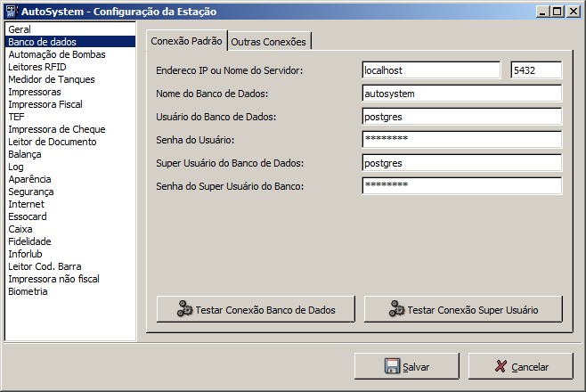Open Caixa settings
The height and width of the screenshot is (392, 586).
tap(70, 229)
